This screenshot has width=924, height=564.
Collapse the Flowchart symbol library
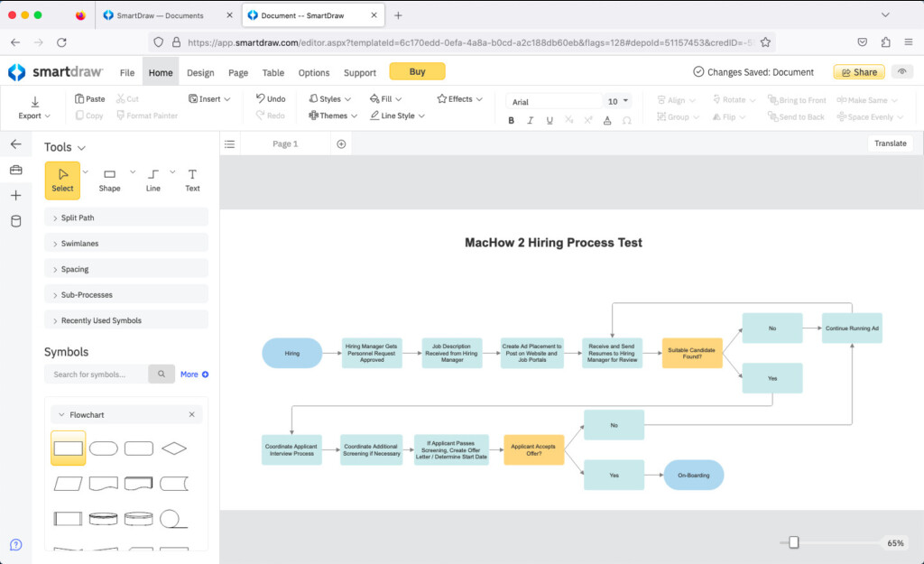[x=61, y=415]
